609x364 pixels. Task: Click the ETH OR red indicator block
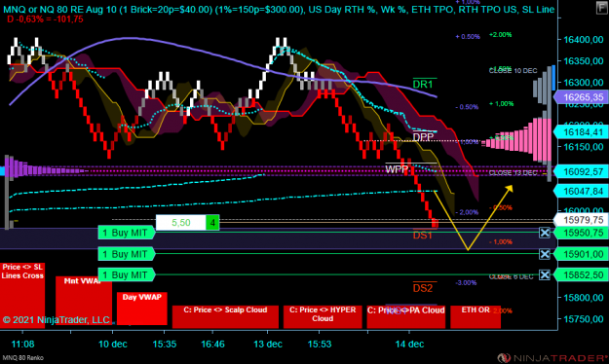click(x=476, y=316)
